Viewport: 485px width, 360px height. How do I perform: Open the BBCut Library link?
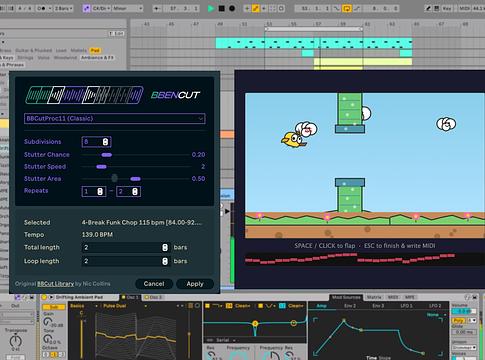point(55,284)
